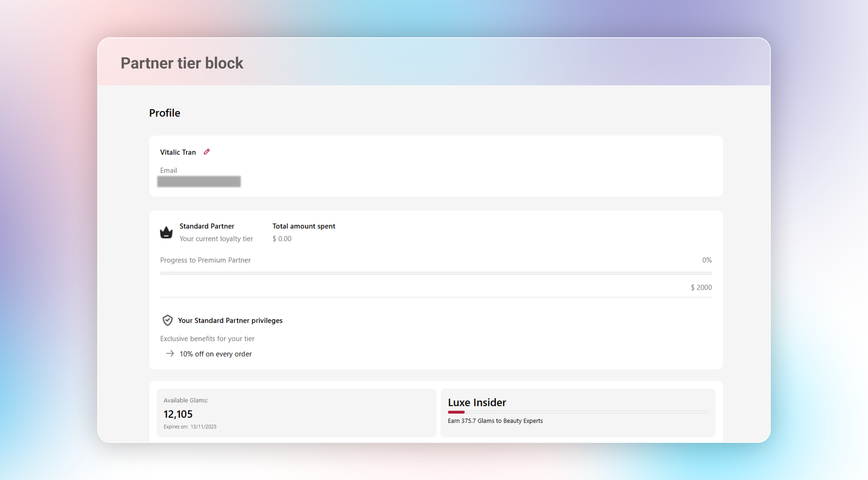Click the 12,105 available Glams number
The height and width of the screenshot is (480, 868).
[178, 414]
